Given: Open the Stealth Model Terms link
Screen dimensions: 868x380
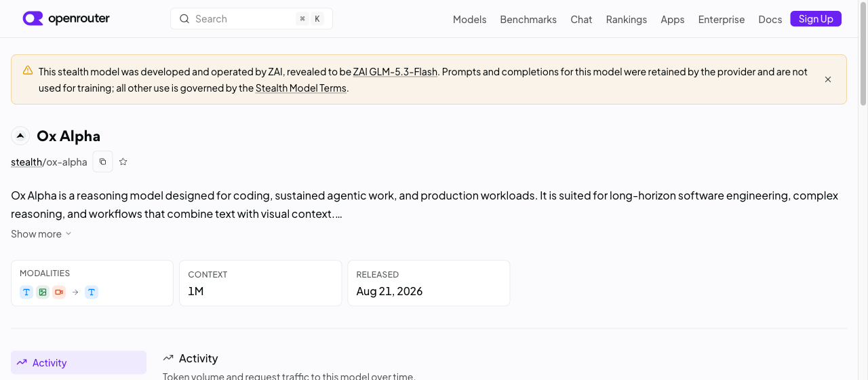Looking at the screenshot, I should tap(301, 88).
